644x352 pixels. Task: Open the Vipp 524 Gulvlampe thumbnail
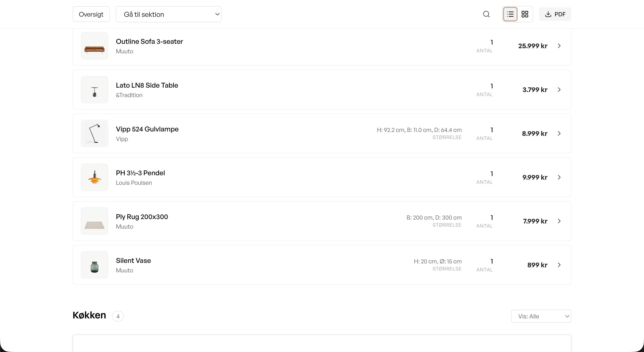coord(95,134)
